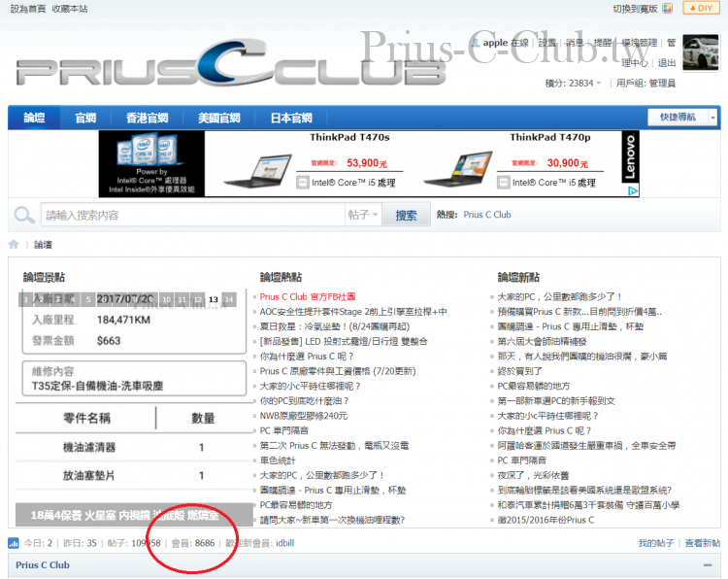
Task: Open the 論壇 breadcrumb link
Action: tap(43, 245)
